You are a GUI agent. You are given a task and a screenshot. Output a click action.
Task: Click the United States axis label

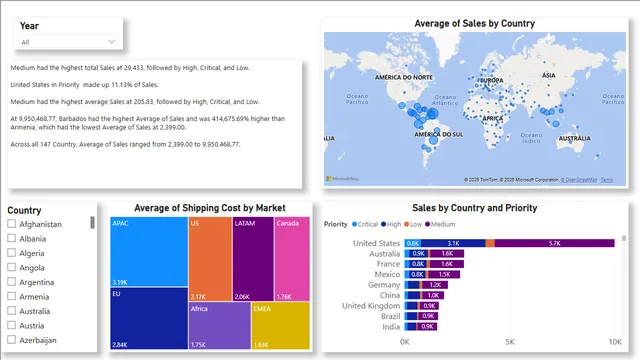(376, 243)
